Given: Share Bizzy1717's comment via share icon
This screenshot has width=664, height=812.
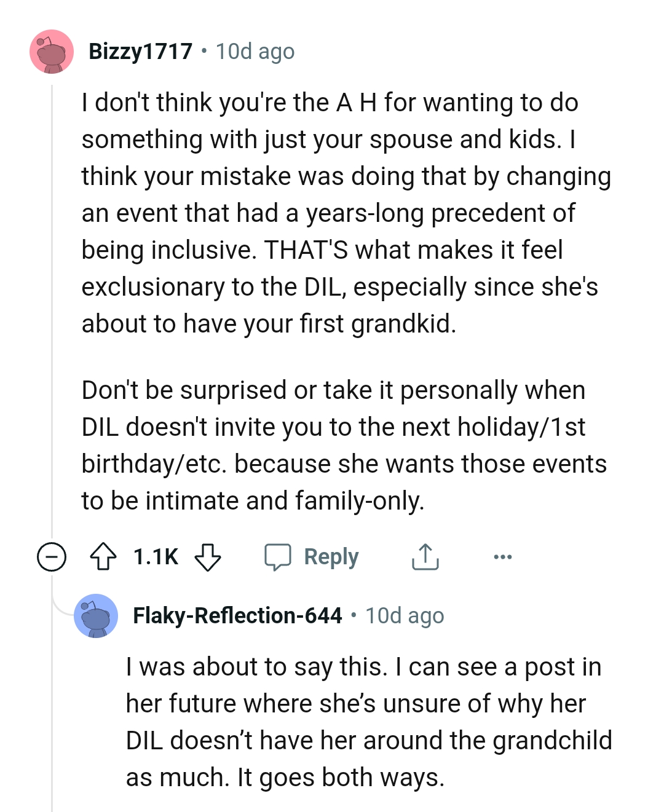Looking at the screenshot, I should click(425, 557).
